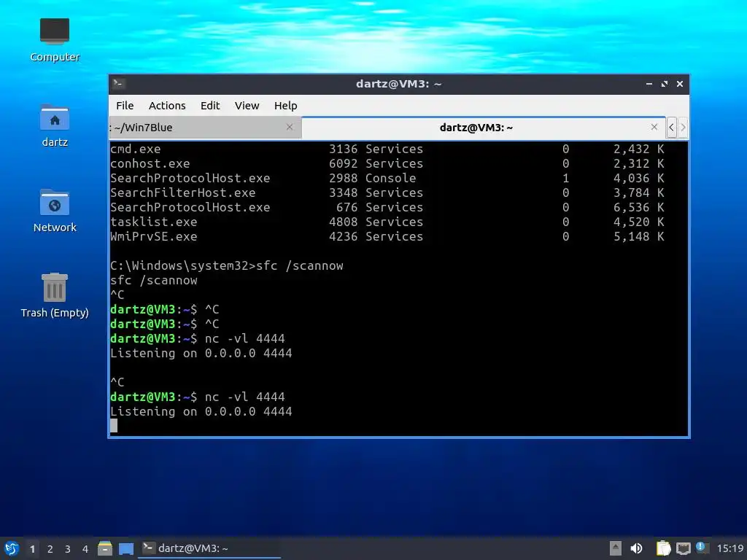Image resolution: width=747 pixels, height=560 pixels.
Task: Switch to workspace 4 in the pager
Action: click(85, 549)
